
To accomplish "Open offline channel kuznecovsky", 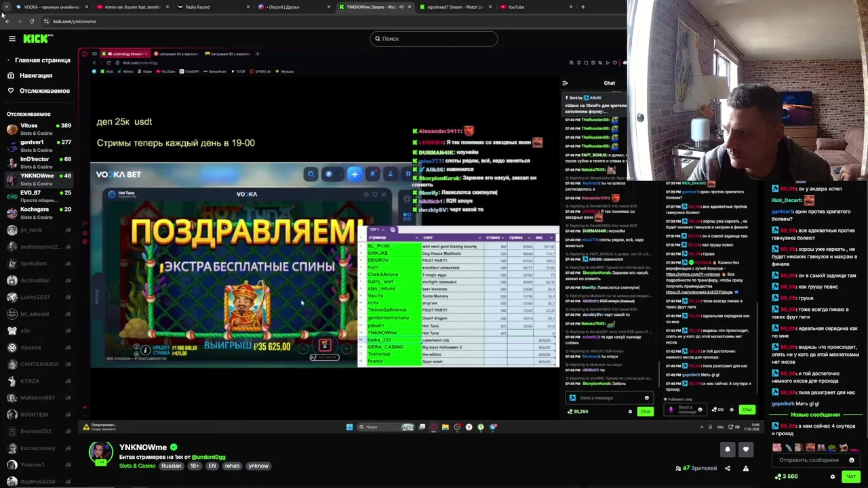I will click(38, 448).
